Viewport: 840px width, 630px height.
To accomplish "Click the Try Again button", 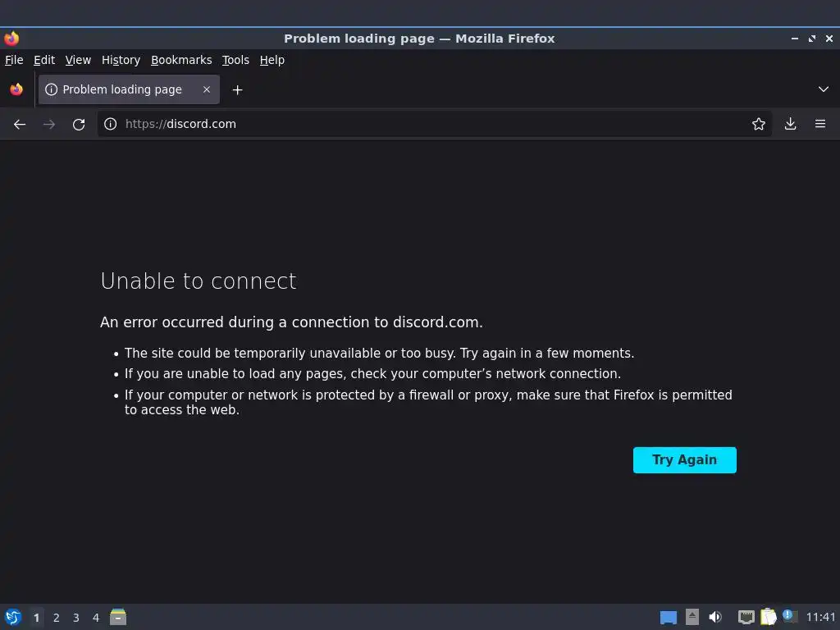I will 685,460.
